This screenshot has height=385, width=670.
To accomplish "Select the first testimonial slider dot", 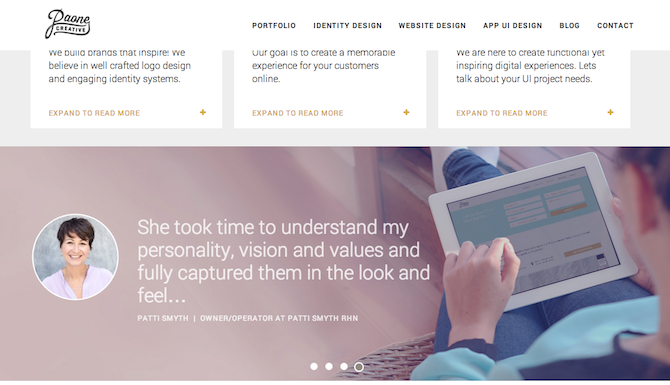I will tap(314, 366).
